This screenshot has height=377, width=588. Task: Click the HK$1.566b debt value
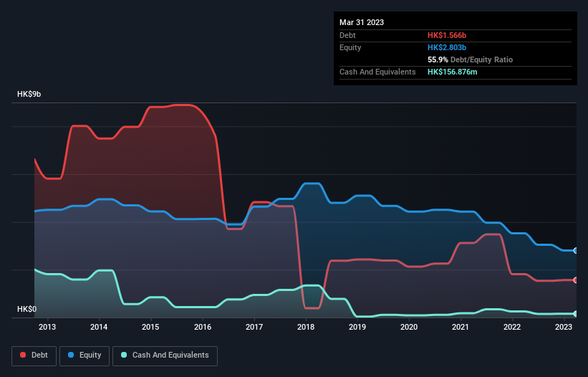point(447,35)
